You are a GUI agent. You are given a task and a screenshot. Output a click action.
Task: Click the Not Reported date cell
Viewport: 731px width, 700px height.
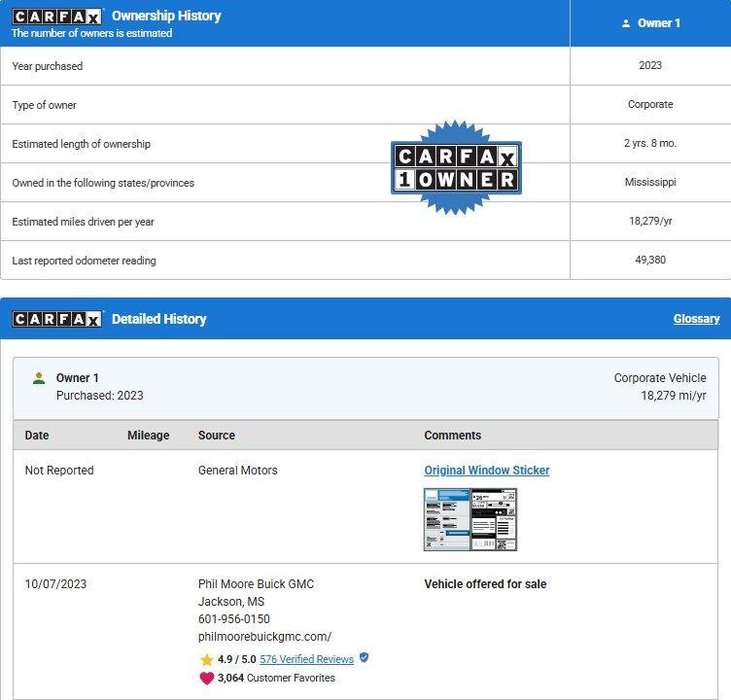(x=59, y=471)
